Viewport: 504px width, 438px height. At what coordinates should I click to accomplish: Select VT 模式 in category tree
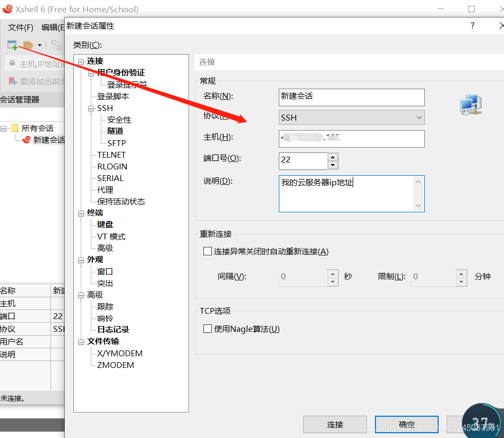111,236
